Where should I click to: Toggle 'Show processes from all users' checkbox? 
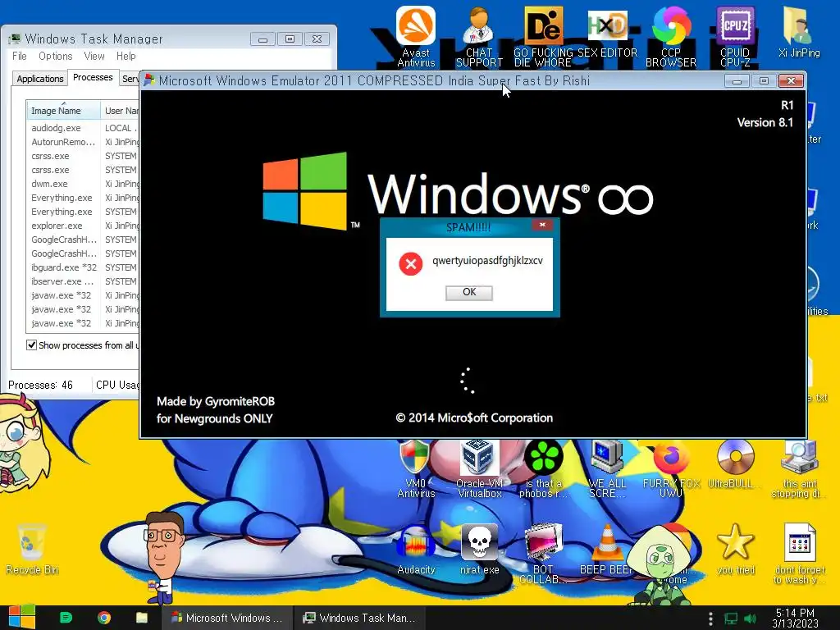click(32, 345)
